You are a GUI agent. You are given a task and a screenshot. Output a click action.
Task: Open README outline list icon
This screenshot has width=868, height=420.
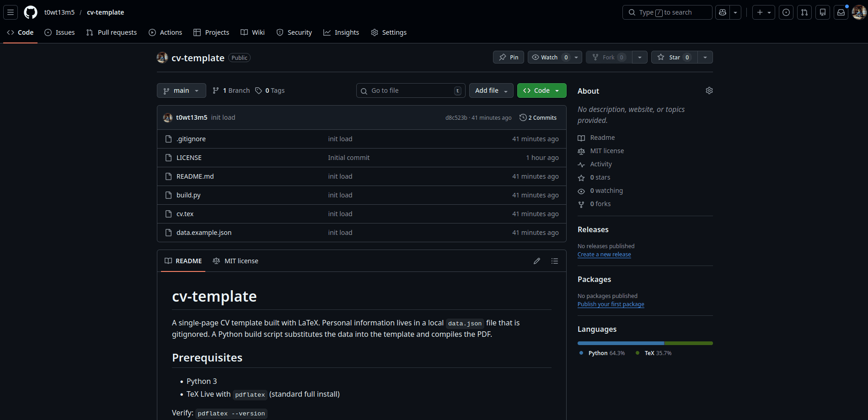click(554, 261)
